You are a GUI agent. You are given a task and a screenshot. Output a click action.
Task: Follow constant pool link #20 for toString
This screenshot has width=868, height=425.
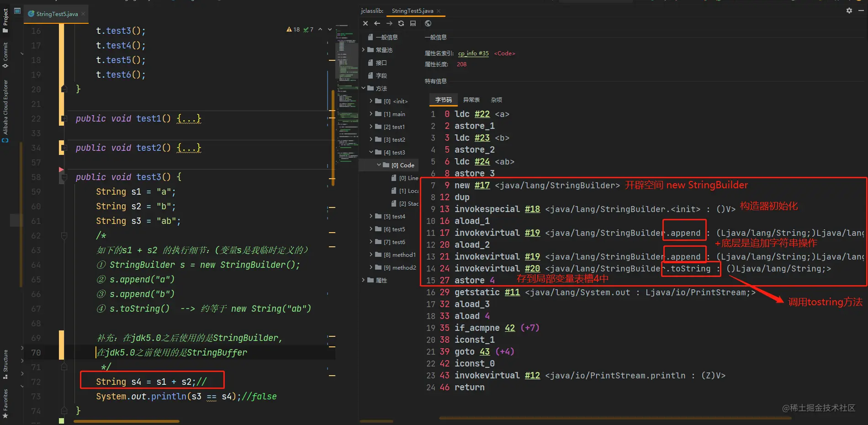(532, 269)
